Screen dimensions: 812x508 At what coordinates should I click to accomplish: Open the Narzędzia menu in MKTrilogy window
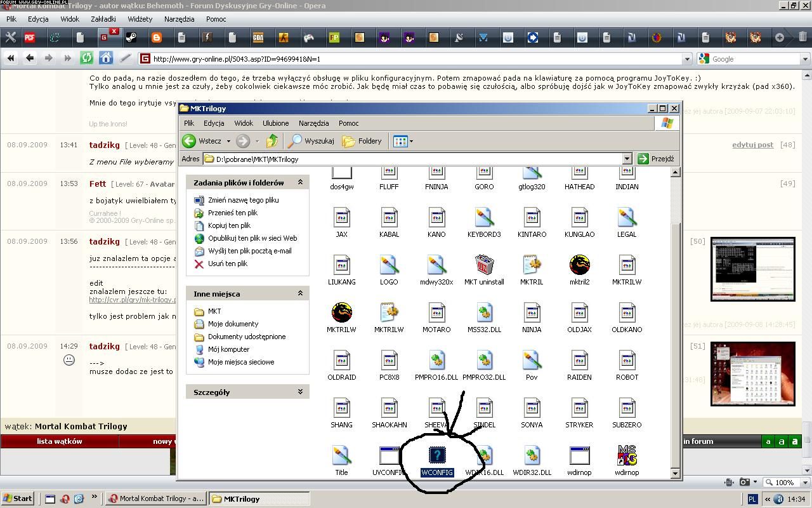coord(313,123)
